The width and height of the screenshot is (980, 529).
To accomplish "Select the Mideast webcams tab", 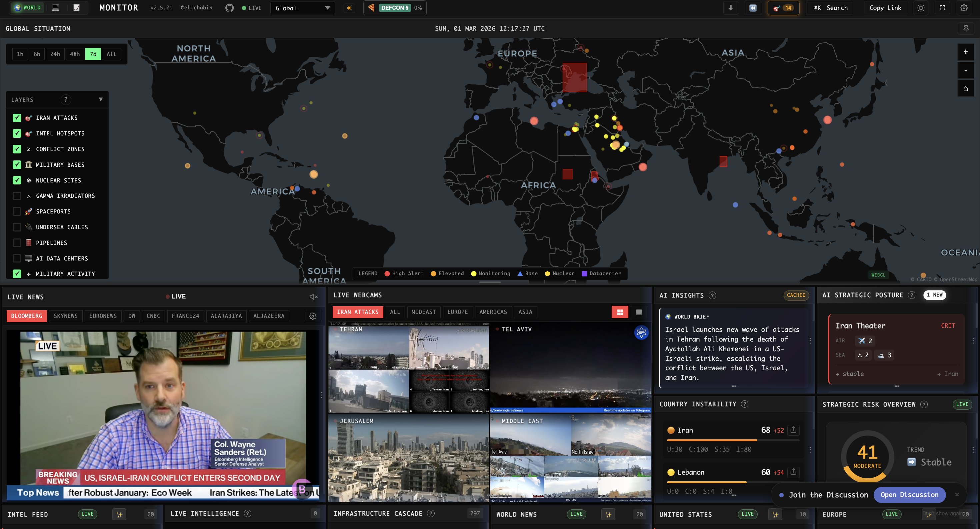I will coord(423,312).
